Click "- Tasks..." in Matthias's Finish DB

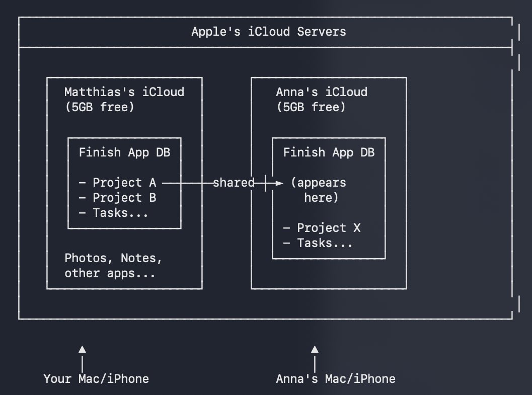[114, 213]
